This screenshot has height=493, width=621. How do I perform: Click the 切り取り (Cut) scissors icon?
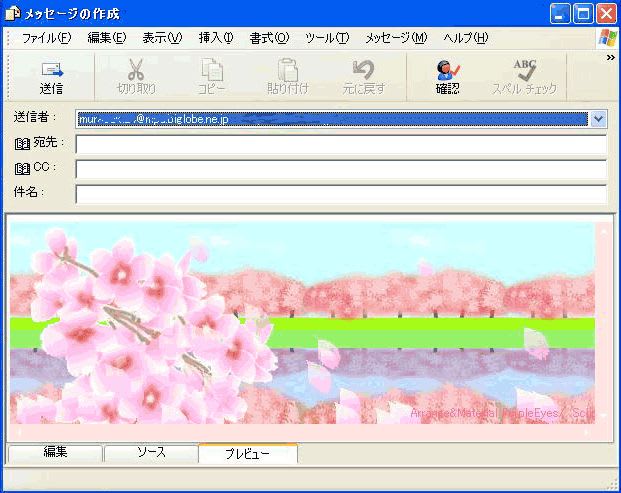click(x=136, y=70)
